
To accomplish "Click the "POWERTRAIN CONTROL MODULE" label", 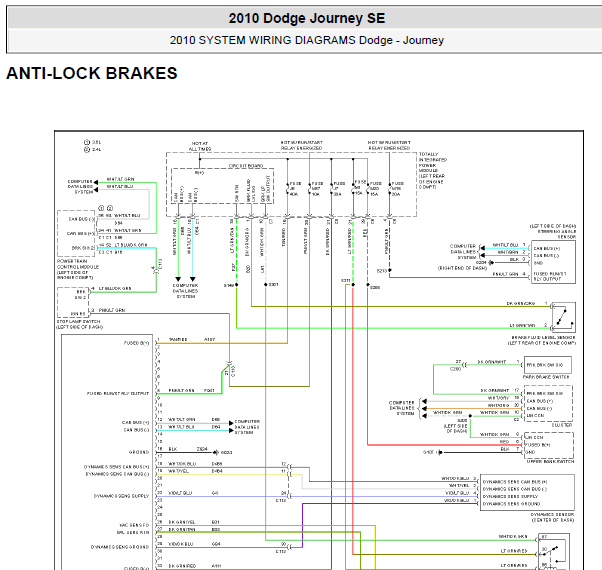I will click(78, 264).
